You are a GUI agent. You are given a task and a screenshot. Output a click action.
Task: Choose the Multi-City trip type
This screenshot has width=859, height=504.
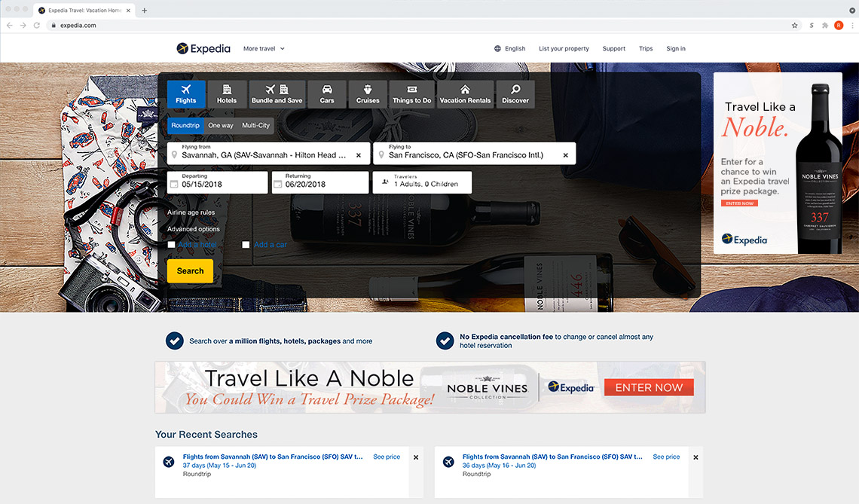(256, 126)
